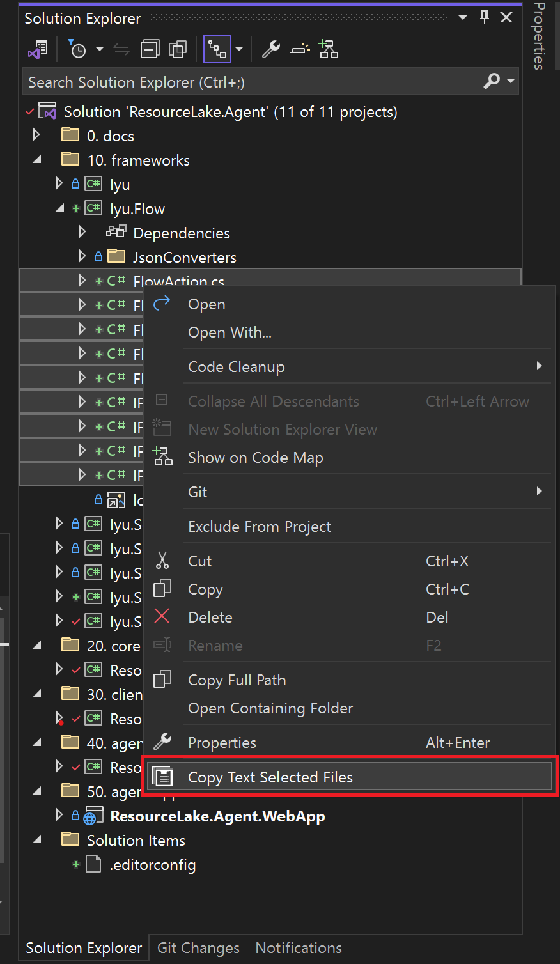Expand the FlowAction.cs file node
560x964 pixels.
[82, 280]
